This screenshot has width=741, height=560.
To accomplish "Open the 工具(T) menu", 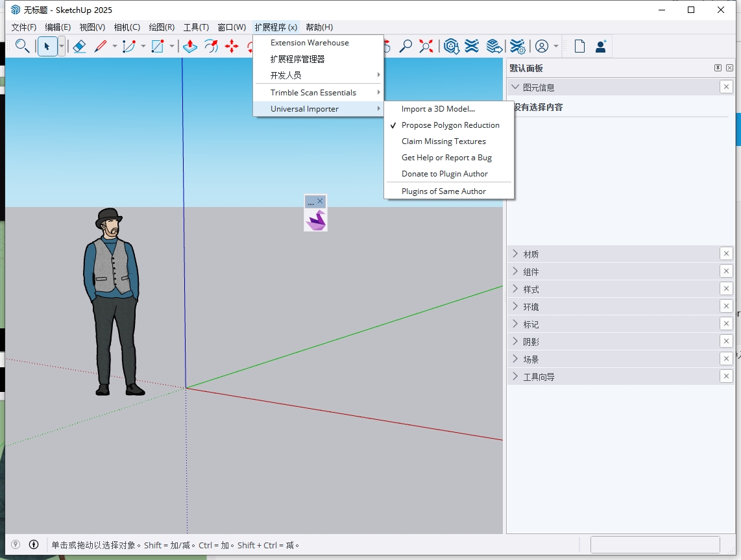I will click(x=196, y=27).
